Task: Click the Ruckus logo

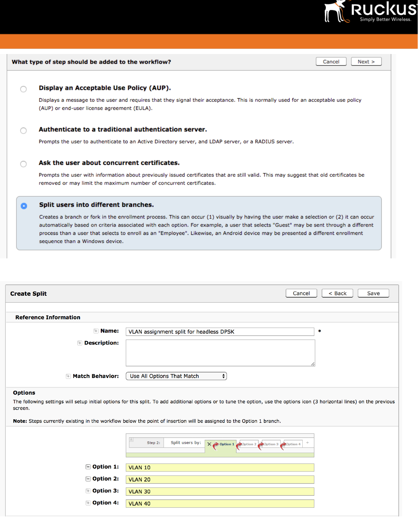Action: pyautogui.click(x=371, y=12)
